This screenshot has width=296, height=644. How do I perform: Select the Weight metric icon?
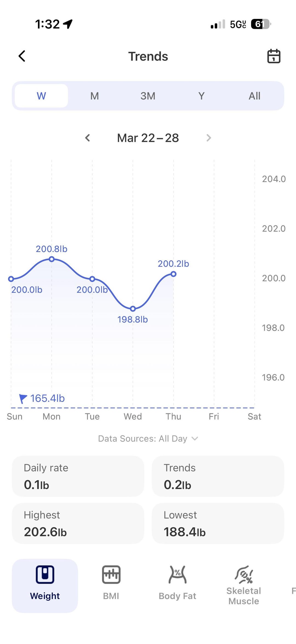45,575
